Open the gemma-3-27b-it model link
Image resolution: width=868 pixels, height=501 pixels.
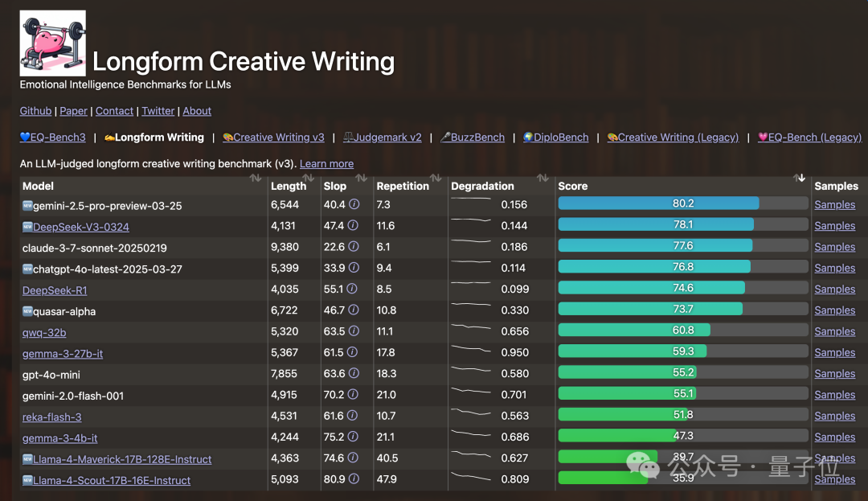tap(63, 353)
